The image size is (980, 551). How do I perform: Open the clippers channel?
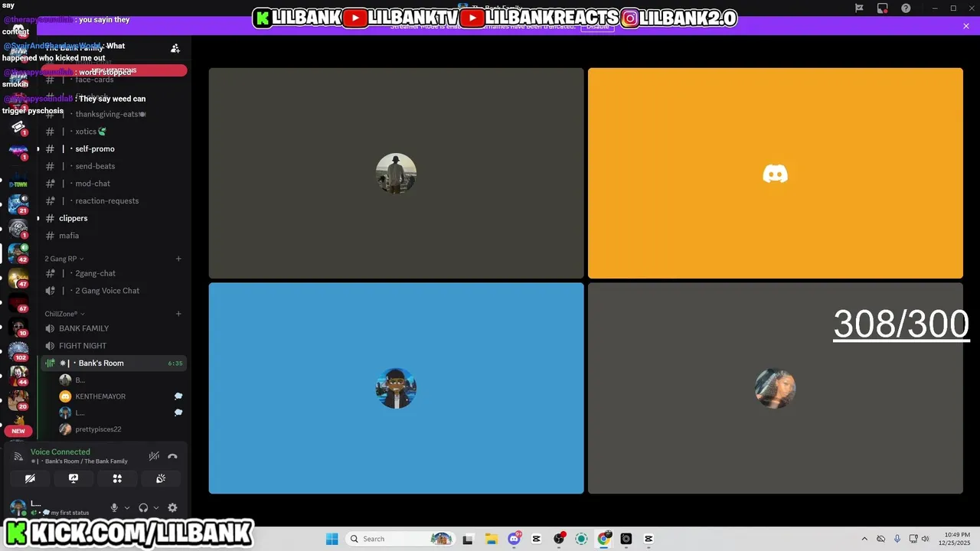(x=114, y=218)
